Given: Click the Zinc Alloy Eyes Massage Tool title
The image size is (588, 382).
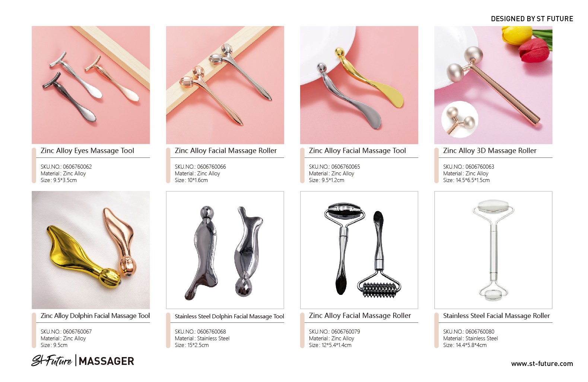Looking at the screenshot, I should [87, 151].
